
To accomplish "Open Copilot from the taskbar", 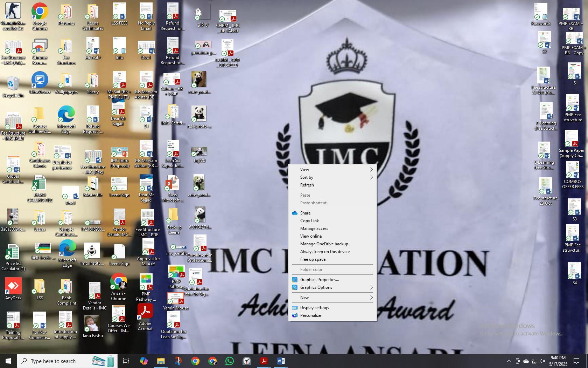I will point(143,361).
